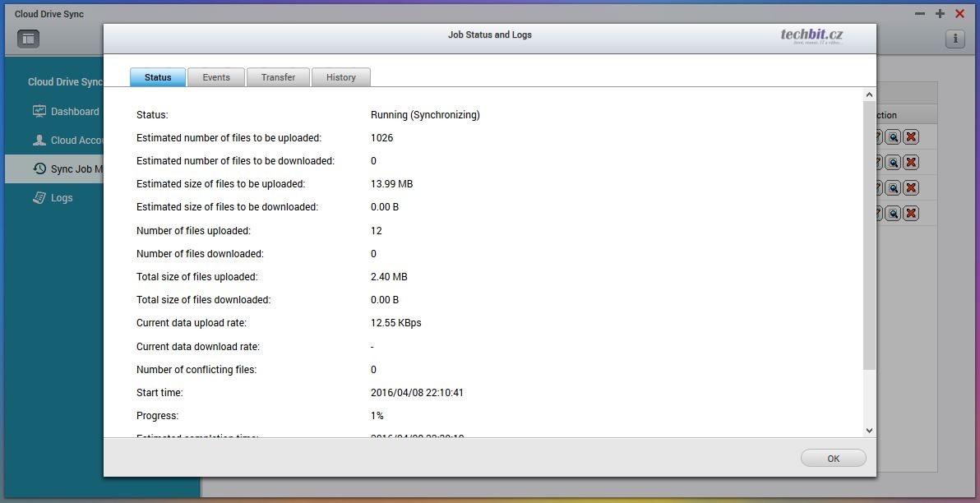Select the History tab

point(340,77)
